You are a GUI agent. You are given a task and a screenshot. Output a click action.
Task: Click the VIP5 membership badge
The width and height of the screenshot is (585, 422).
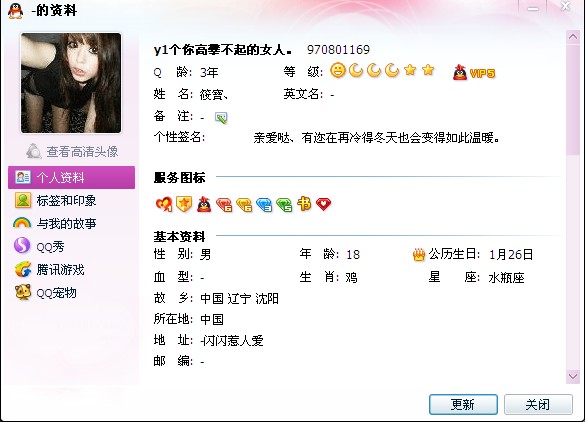tap(473, 72)
